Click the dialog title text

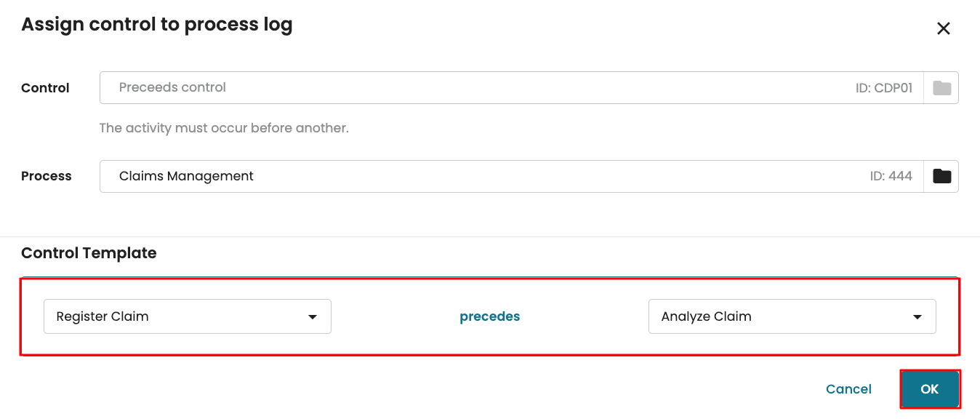[156, 25]
